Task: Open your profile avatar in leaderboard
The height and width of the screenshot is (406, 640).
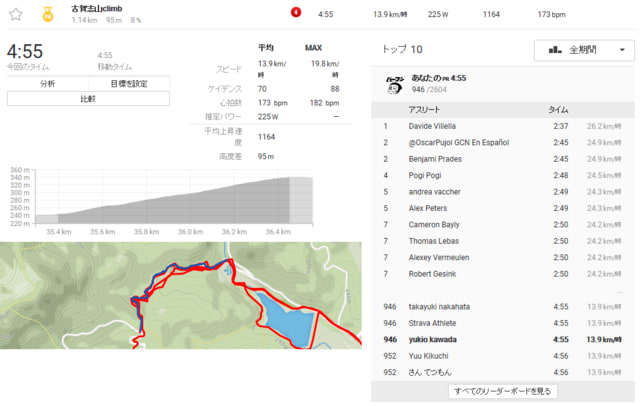Action: 394,84
